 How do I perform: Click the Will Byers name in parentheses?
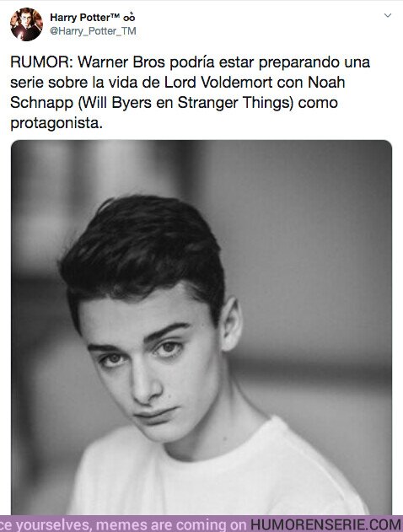[115, 103]
